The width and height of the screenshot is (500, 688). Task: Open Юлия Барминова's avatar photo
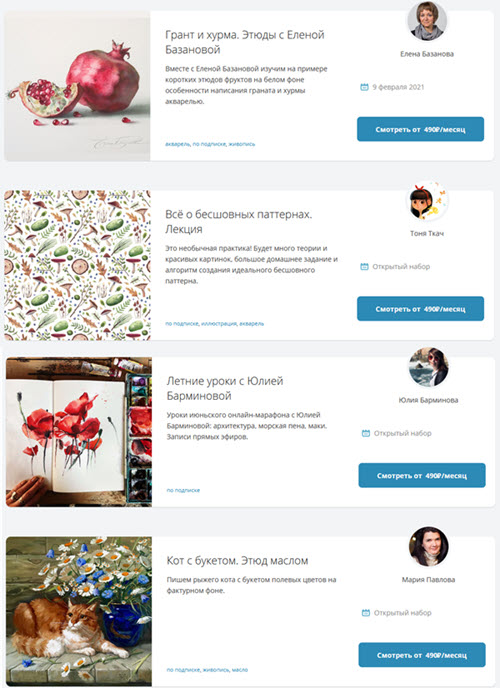(429, 367)
